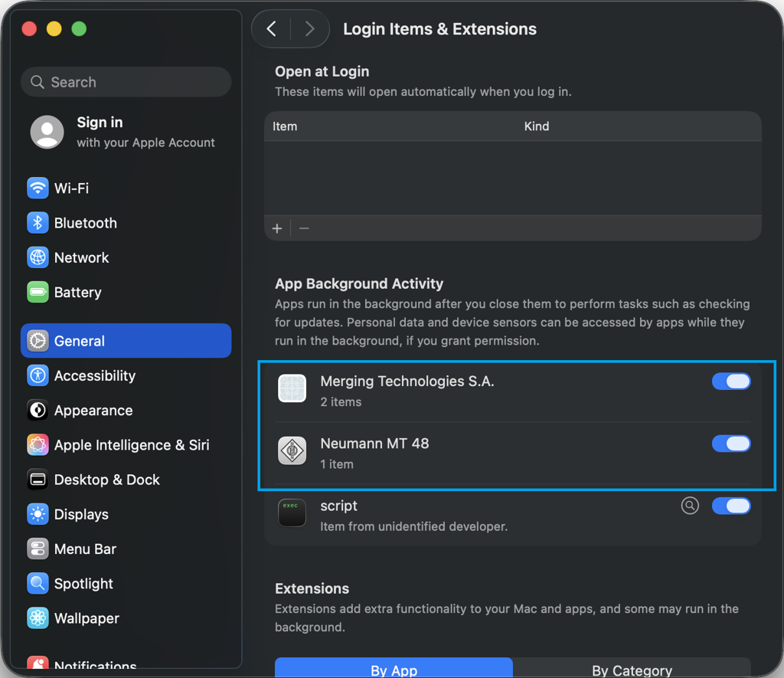Click the App Background Activity heading
784x678 pixels.
(x=359, y=283)
